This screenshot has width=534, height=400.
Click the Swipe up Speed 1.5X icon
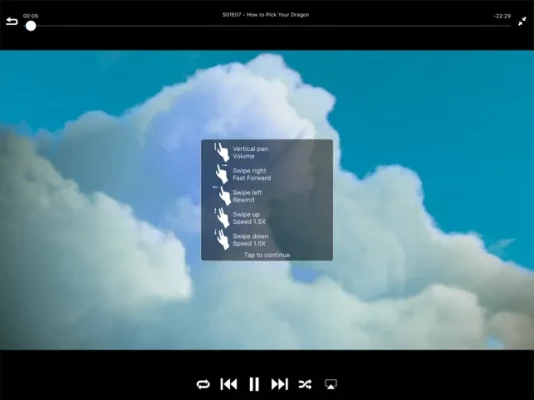(222, 218)
